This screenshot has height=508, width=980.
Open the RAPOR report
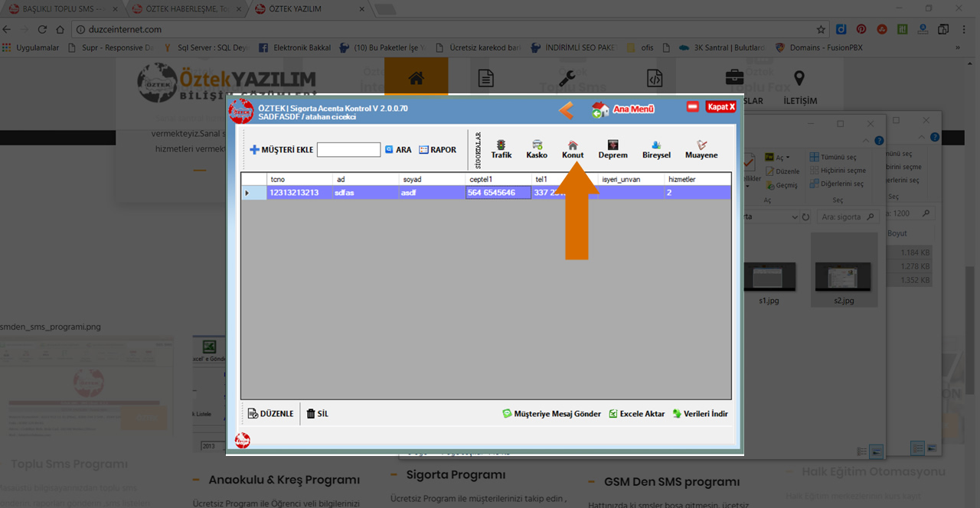(x=437, y=150)
